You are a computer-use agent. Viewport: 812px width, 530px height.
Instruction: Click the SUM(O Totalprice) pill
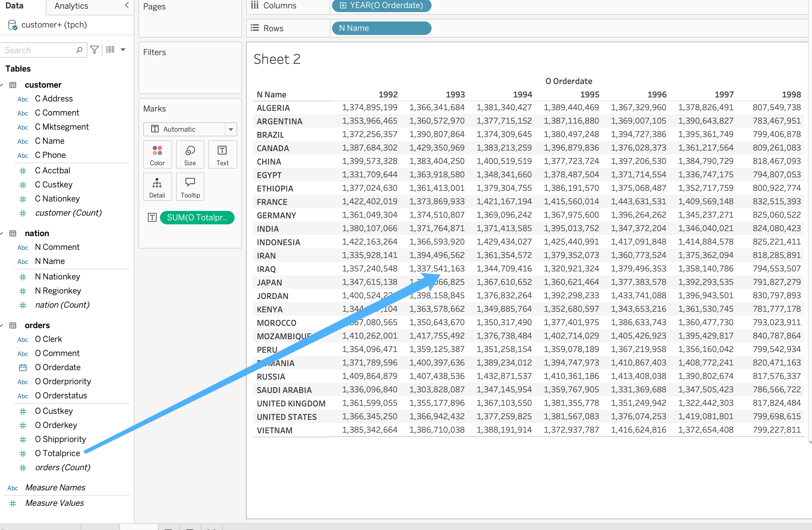[197, 218]
